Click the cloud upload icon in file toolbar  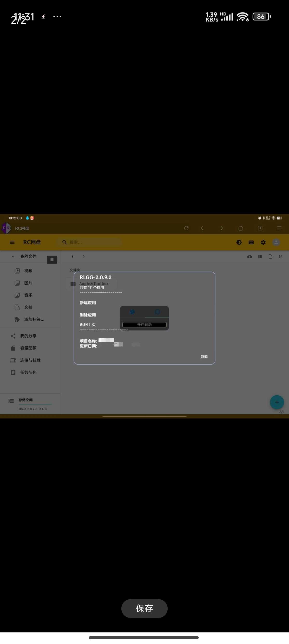(250, 256)
